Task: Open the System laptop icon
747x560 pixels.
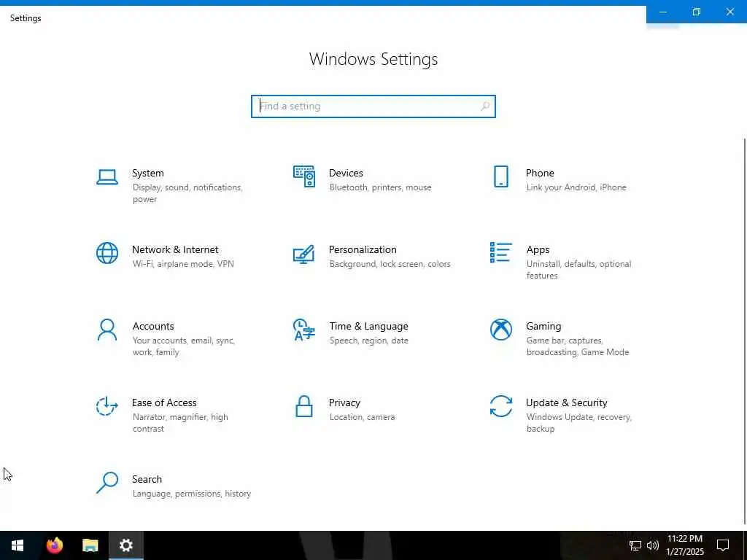Action: [107, 176]
